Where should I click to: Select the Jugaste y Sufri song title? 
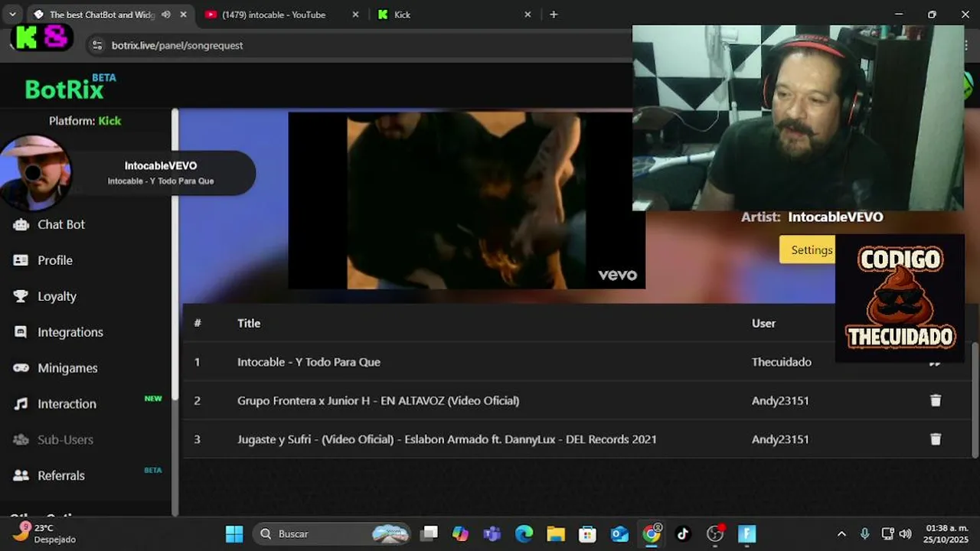click(x=447, y=439)
